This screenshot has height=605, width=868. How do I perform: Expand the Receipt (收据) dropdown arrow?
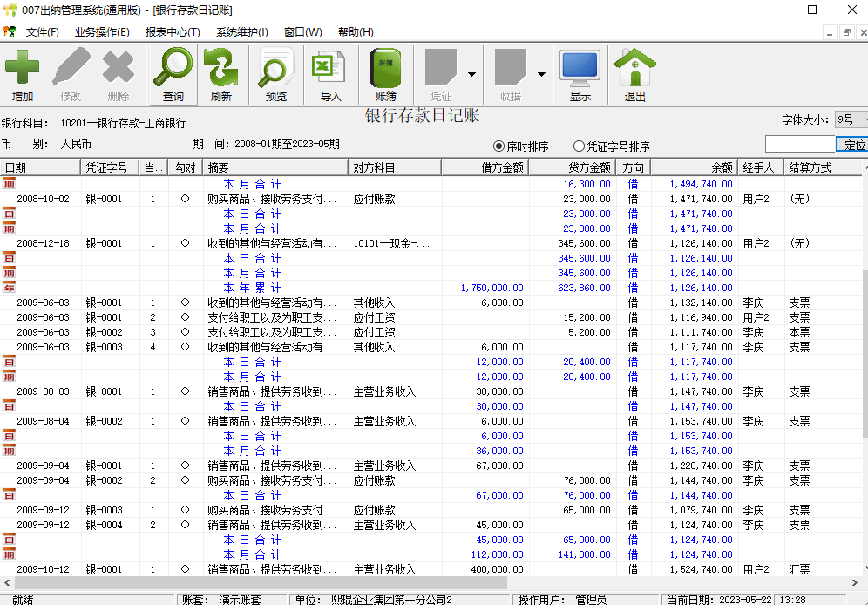tap(541, 74)
